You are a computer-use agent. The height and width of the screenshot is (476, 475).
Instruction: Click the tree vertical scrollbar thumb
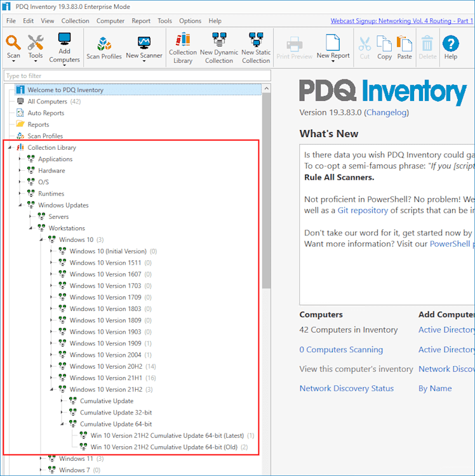(266, 190)
